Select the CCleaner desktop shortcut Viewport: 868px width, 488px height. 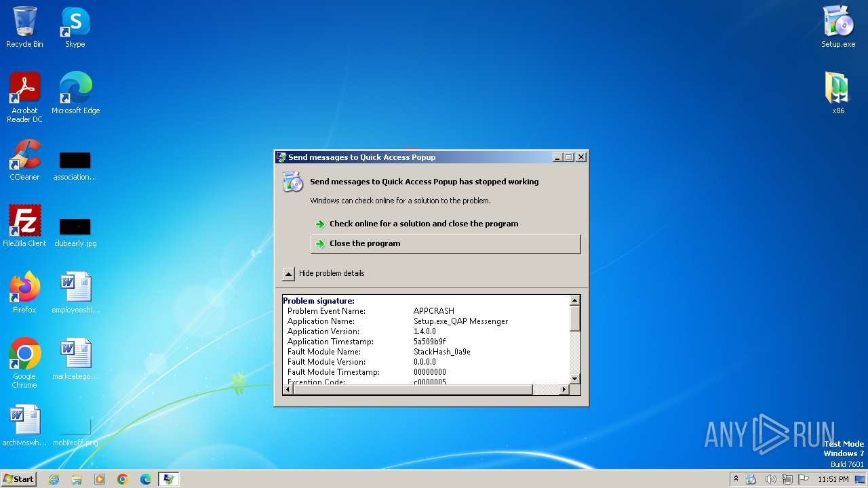point(24,160)
